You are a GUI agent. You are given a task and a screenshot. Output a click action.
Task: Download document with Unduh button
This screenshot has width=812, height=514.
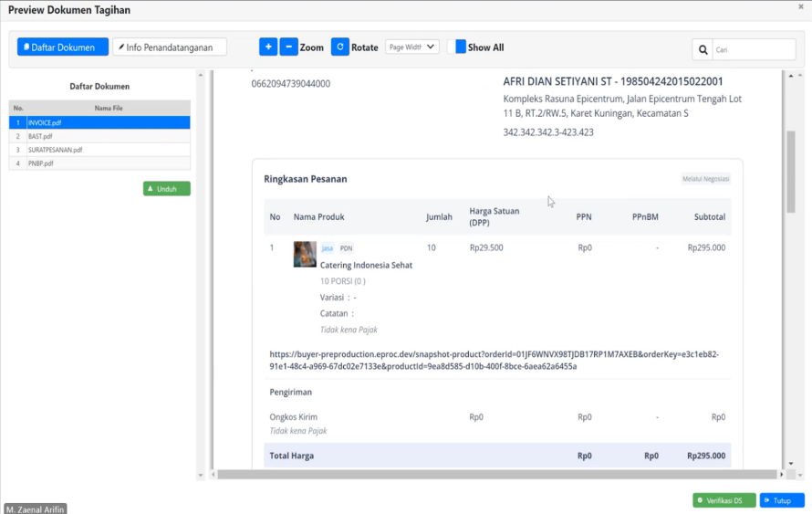pos(166,189)
